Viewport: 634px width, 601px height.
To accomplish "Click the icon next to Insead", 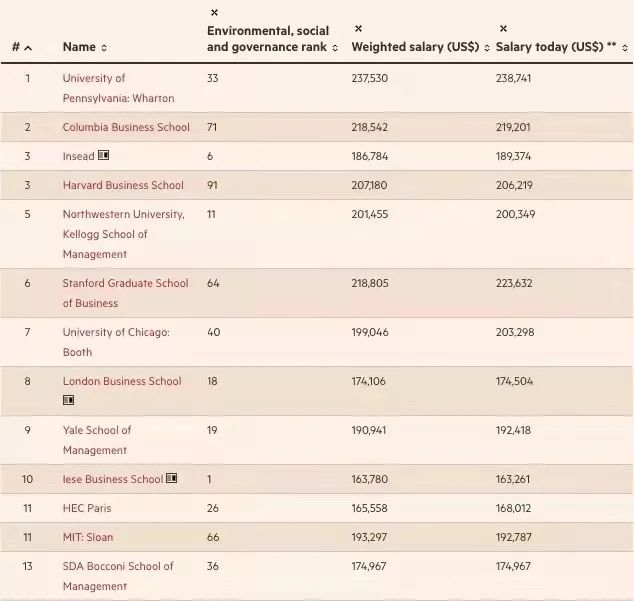I will point(104,156).
